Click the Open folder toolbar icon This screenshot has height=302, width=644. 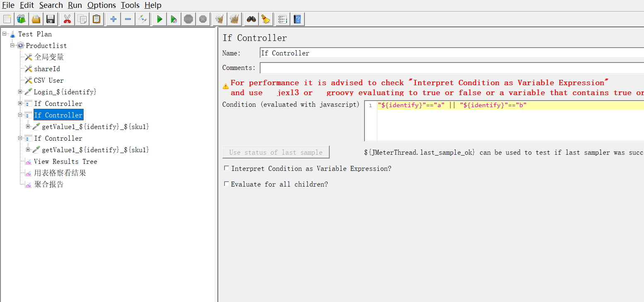36,19
